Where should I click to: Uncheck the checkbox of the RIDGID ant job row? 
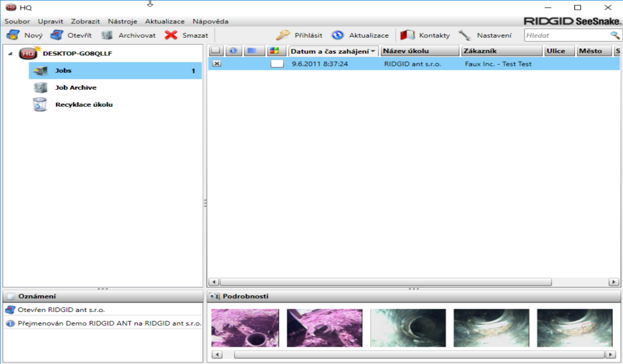point(217,63)
